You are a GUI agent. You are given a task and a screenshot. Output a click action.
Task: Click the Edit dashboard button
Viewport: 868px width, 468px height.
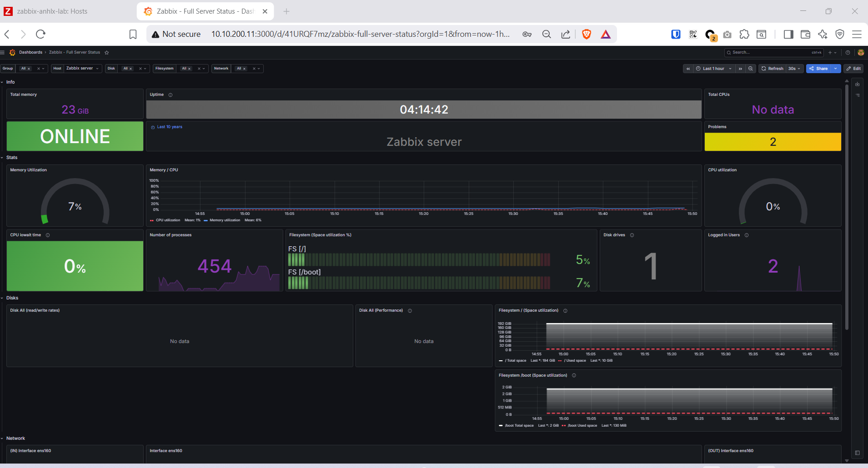[x=853, y=69]
